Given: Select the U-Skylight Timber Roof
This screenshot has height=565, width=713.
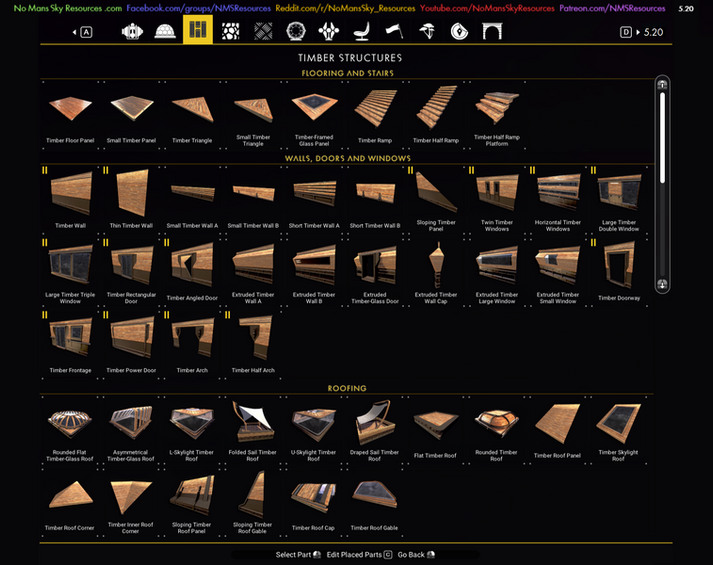Looking at the screenshot, I should (314, 430).
